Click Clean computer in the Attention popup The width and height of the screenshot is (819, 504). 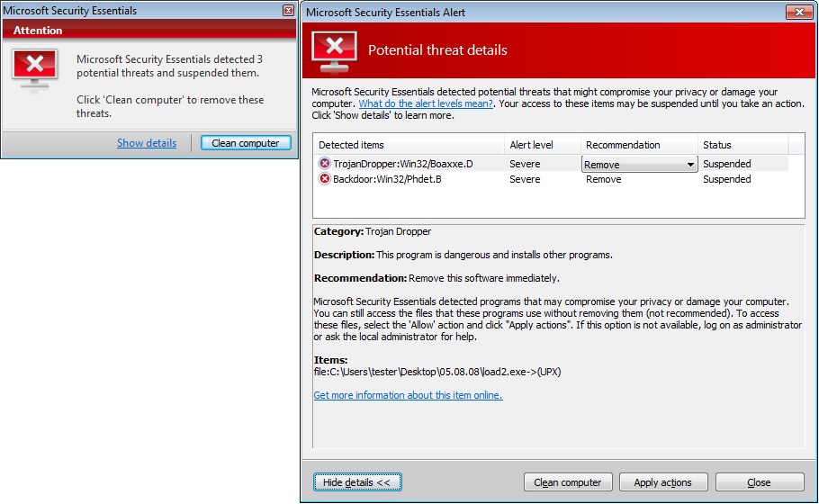(x=246, y=143)
